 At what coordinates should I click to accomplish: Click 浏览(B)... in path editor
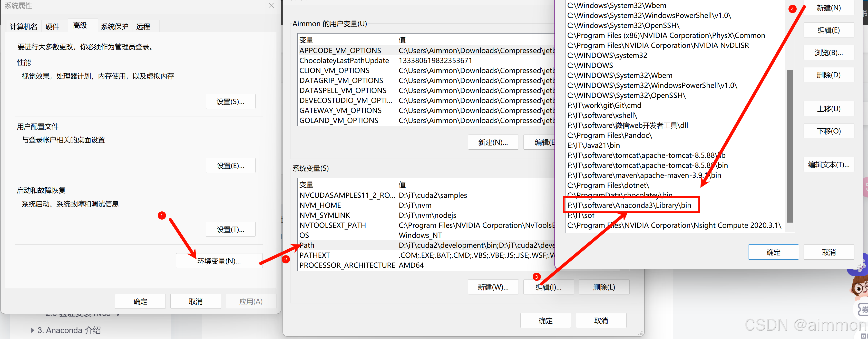pyautogui.click(x=828, y=53)
